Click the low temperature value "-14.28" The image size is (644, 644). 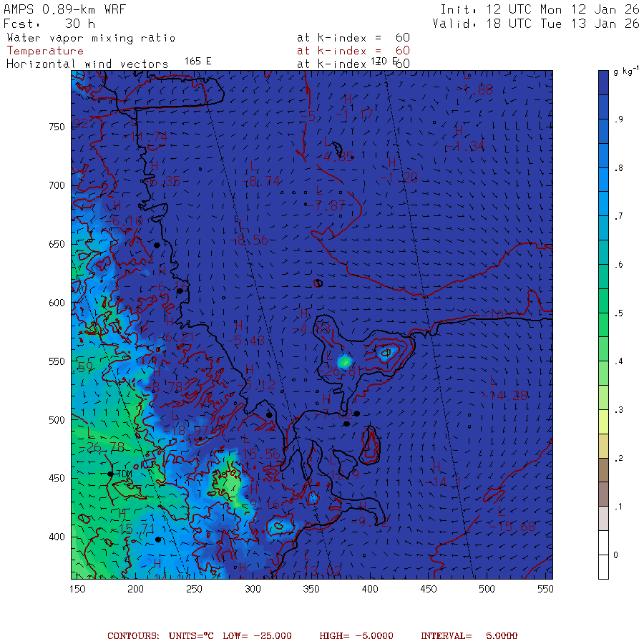tap(504, 396)
